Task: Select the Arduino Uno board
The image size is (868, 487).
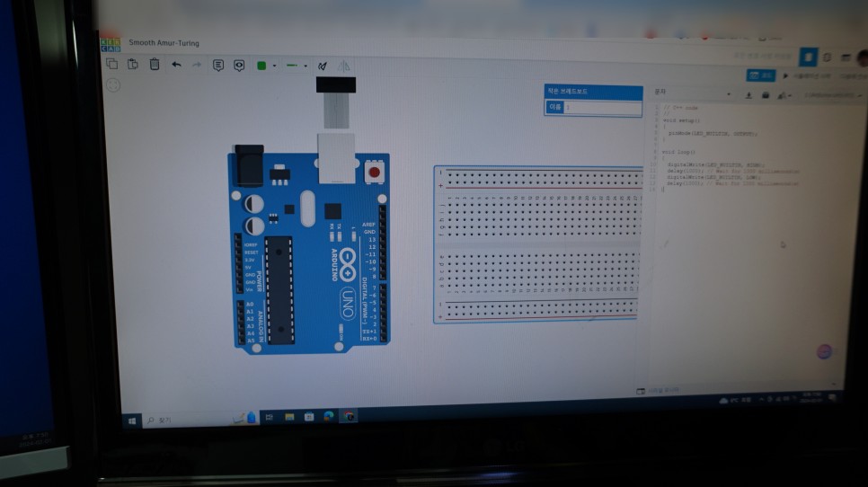Action: (309, 252)
